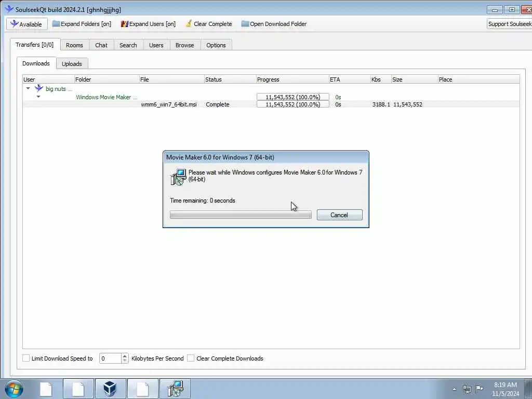This screenshot has height=399, width=532.
Task: Click big nuts user bird icon
Action: tap(39, 88)
